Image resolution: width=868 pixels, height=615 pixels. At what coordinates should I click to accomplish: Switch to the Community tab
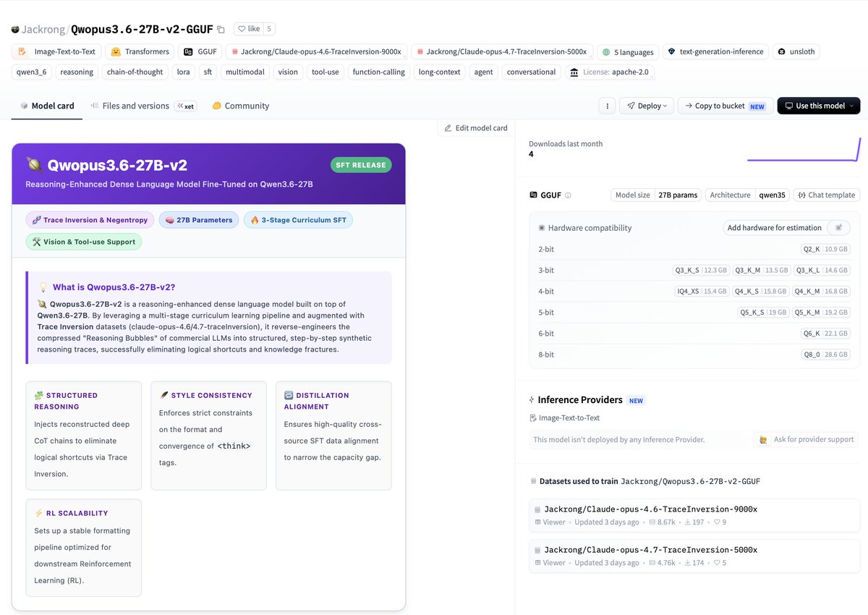[x=240, y=106]
